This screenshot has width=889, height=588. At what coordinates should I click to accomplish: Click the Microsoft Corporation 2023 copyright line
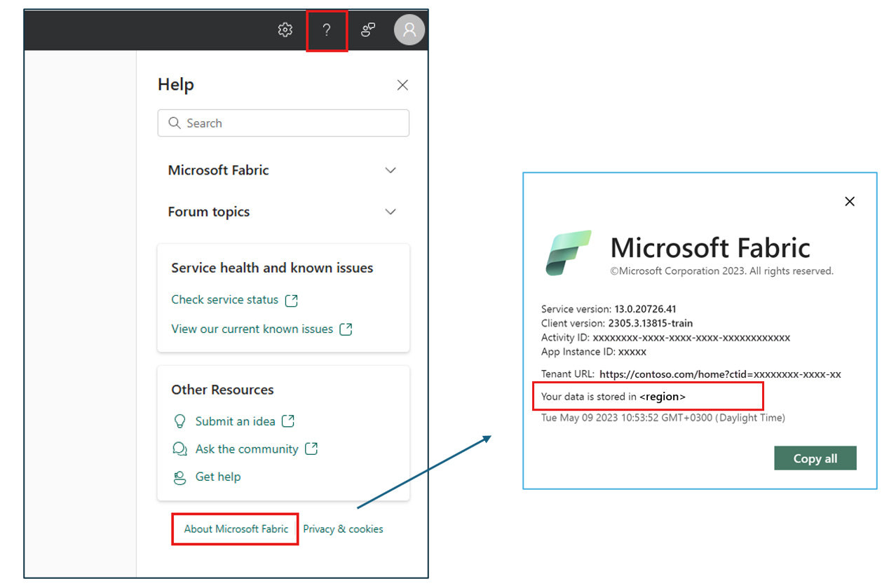721,271
